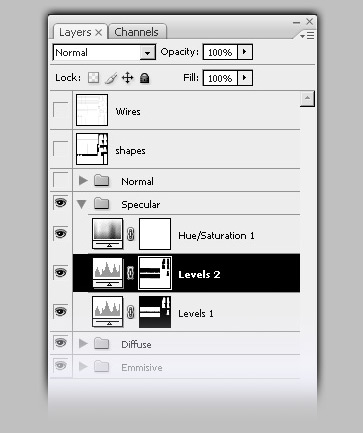This screenshot has height=433, width=363.
Task: Click the lock transparent pixels icon
Action: point(94,78)
